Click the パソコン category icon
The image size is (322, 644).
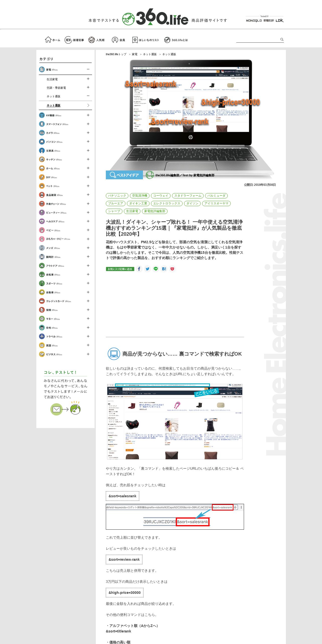(x=42, y=142)
